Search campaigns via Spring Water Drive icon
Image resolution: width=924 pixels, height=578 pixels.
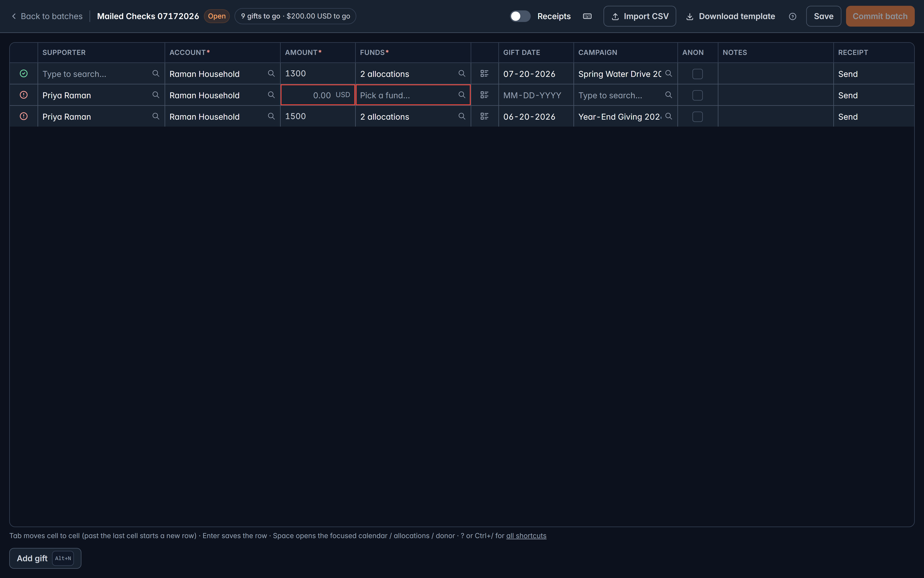click(x=669, y=73)
